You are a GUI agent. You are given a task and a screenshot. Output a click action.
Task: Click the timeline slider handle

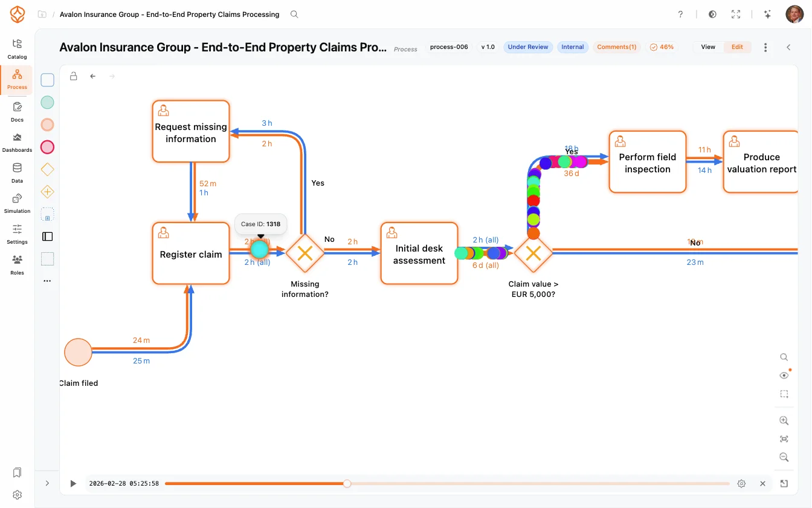347,484
